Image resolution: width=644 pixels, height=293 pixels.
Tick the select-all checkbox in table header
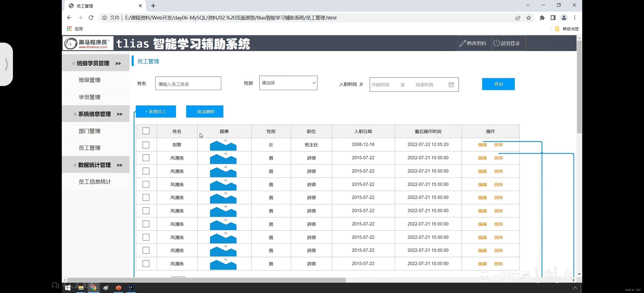click(146, 131)
